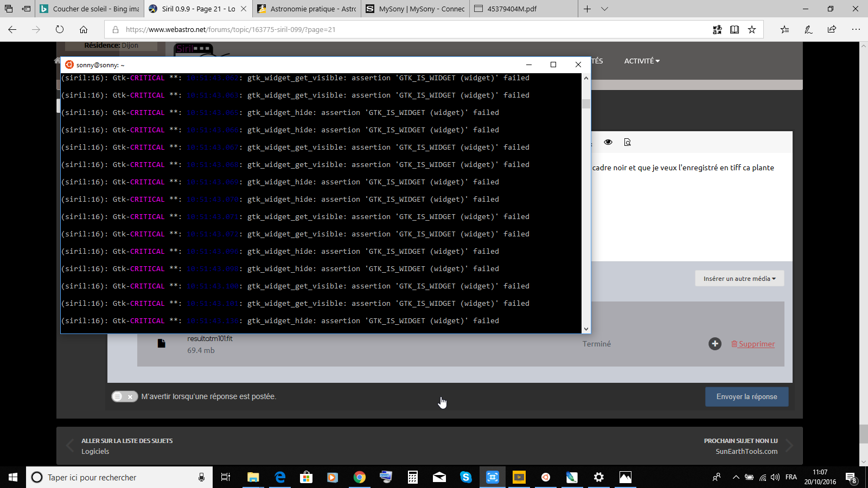Switch to the MySony Connec tab
The width and height of the screenshot is (868, 488).
point(415,9)
